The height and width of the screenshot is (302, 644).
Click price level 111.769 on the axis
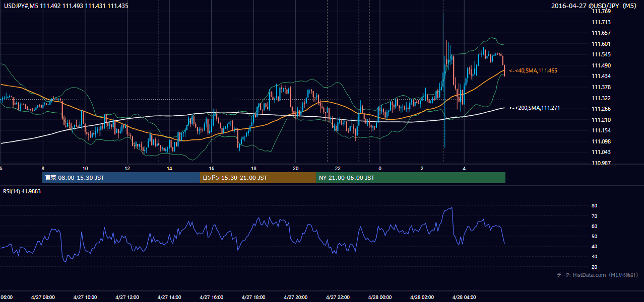coord(601,11)
